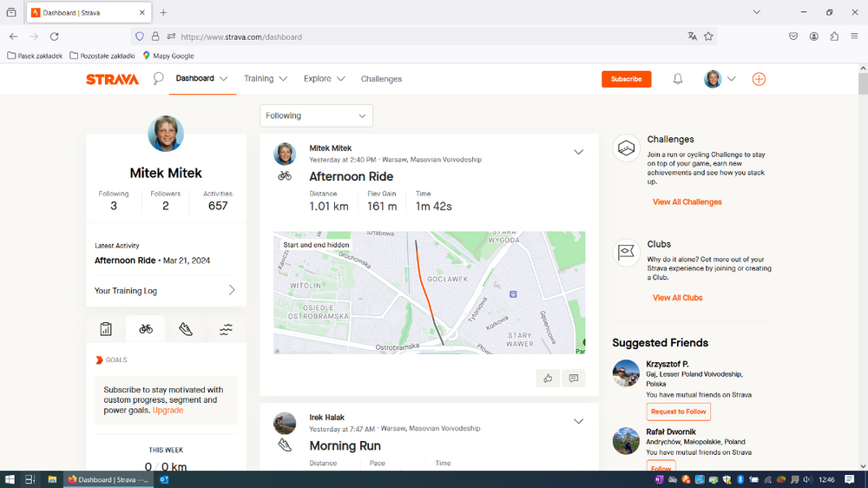The image size is (868, 488).
Task: Give kudos with the thumbs-up icon
Action: pos(548,378)
